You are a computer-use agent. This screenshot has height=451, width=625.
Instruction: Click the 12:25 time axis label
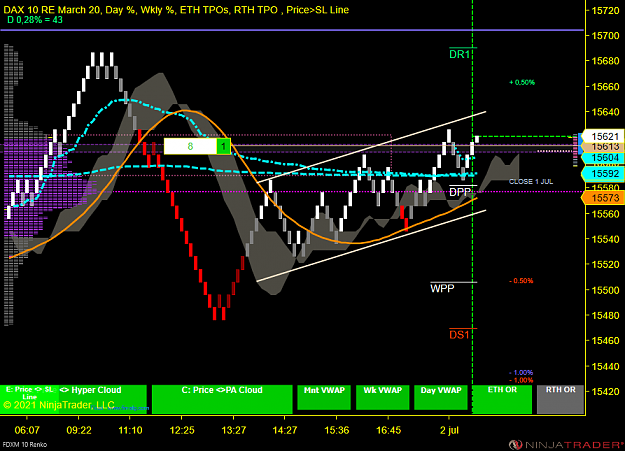(182, 430)
